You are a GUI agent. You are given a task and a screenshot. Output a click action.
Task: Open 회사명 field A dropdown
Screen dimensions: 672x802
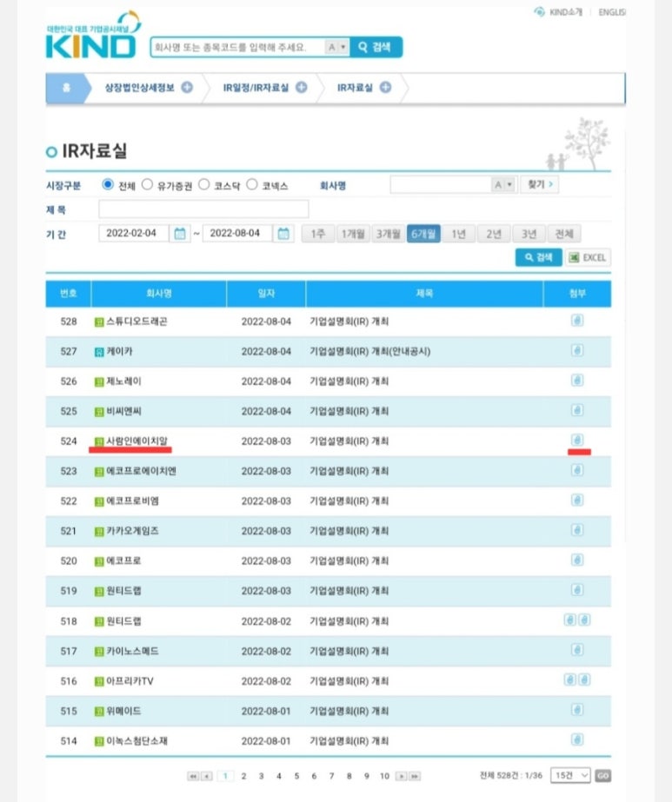503,185
